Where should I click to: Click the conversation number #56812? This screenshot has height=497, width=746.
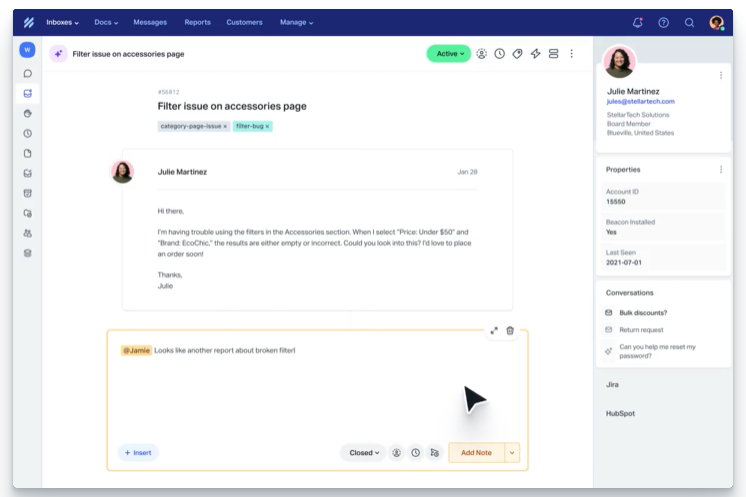click(168, 92)
